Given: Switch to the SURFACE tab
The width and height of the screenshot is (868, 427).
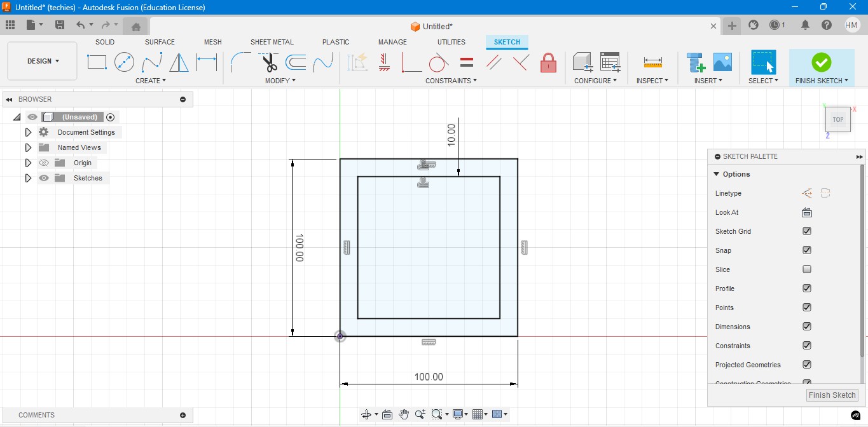Looking at the screenshot, I should point(160,42).
